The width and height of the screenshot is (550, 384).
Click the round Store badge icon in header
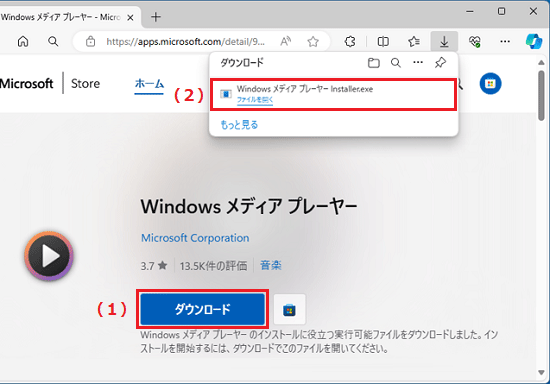click(490, 83)
